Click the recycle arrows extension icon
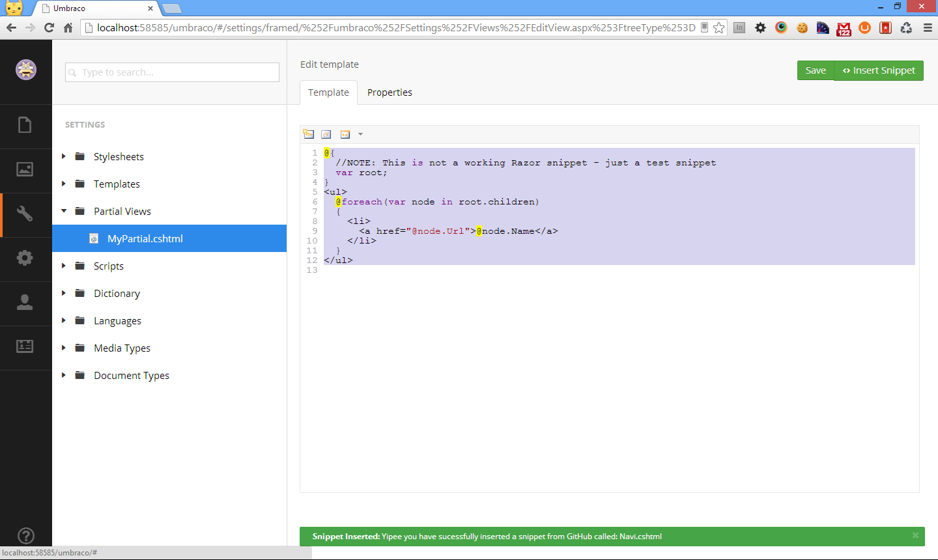This screenshot has width=938, height=560. tap(906, 27)
